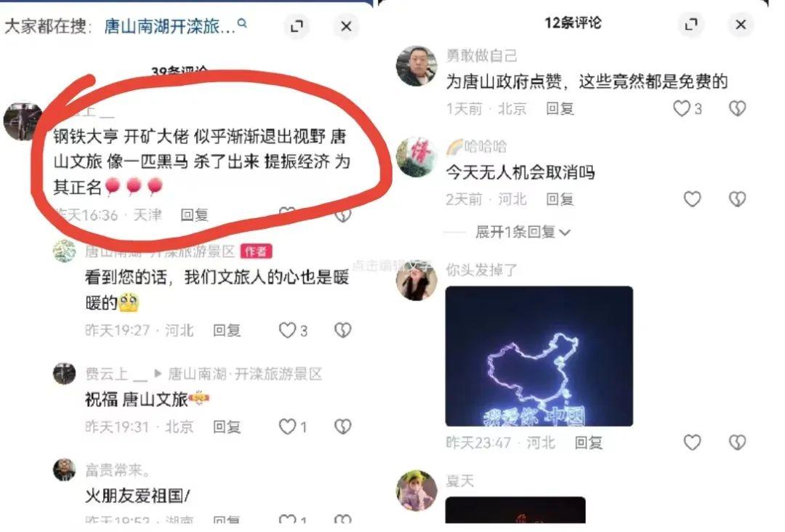Like the comment 今天无人机会取消吗
The width and height of the screenshot is (785, 532).
click(693, 199)
